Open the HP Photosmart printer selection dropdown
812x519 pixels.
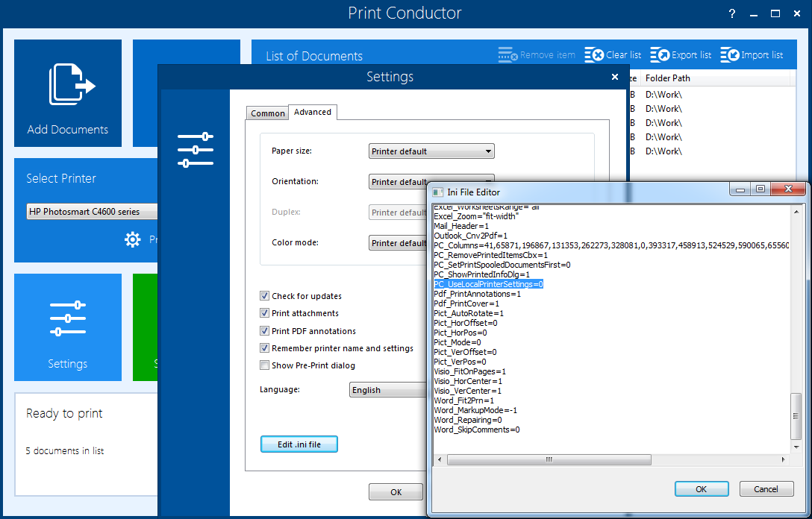pyautogui.click(x=93, y=212)
